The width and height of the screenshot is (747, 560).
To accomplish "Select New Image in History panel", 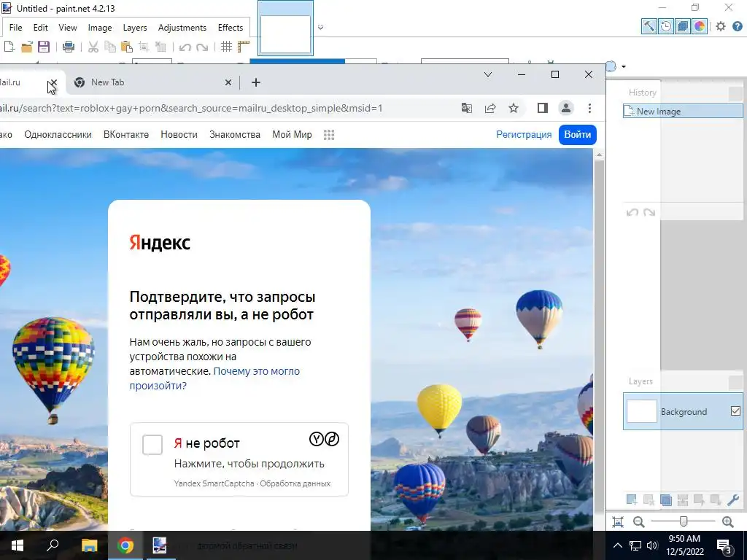I will pyautogui.click(x=683, y=111).
